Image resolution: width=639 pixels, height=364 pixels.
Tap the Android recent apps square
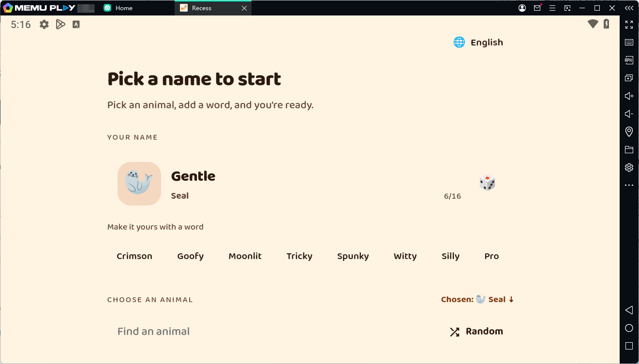pos(629,346)
